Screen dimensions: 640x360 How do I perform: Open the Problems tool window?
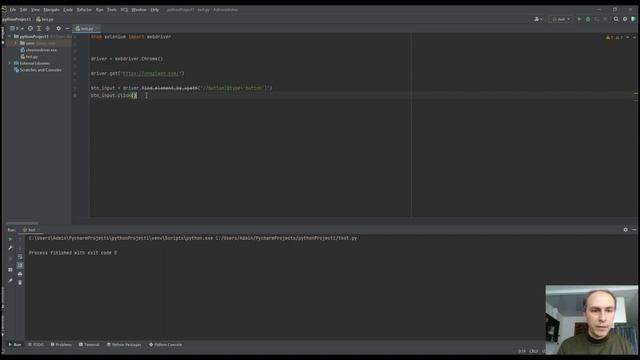pyautogui.click(x=61, y=345)
